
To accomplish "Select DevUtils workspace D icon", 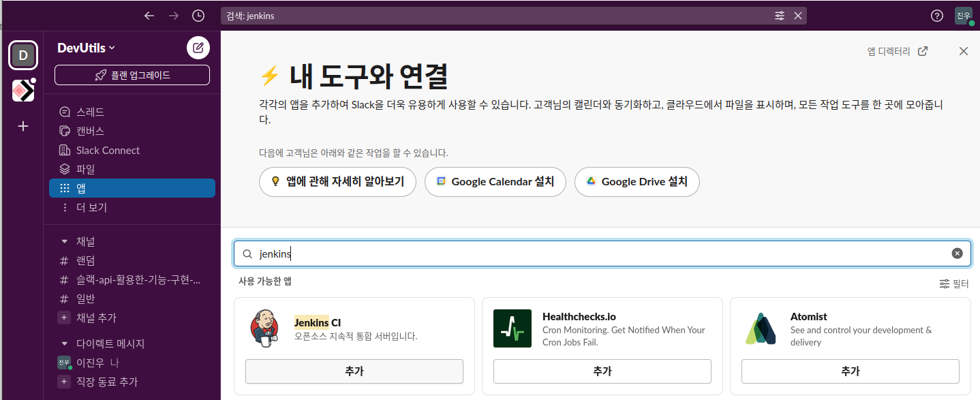I will (23, 55).
